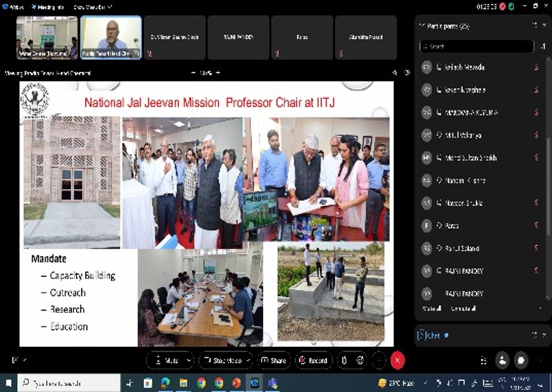Expand camera options next to Stop video

point(247,361)
